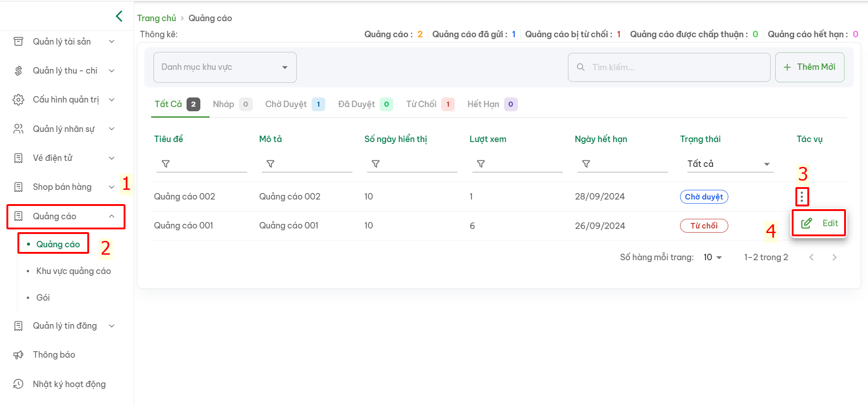Click Tiêu đề filter input field
The image size is (868, 405).
(x=202, y=164)
